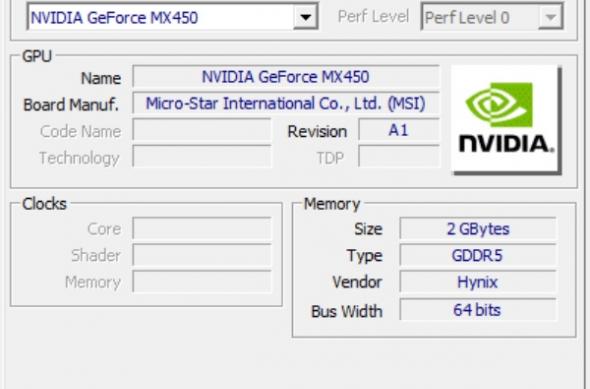Click the NVIDIA logo image
Screen dimensions: 590x389
(x=506, y=120)
